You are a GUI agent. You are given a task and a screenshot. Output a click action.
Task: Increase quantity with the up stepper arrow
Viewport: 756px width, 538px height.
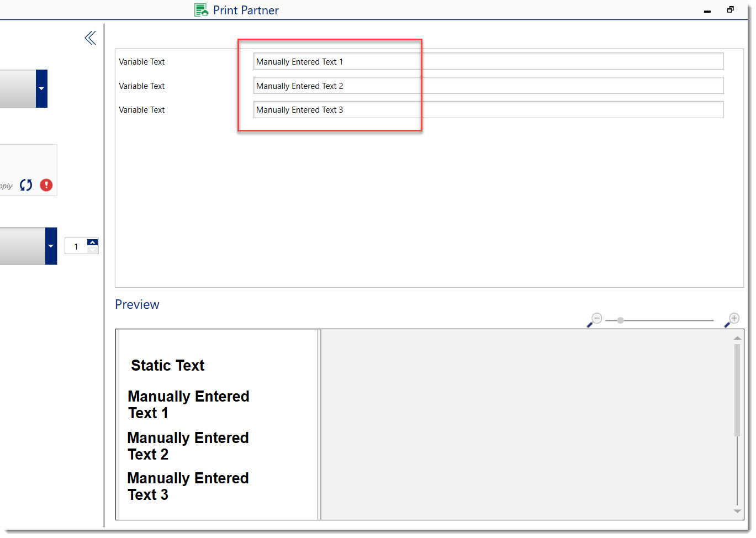pos(93,242)
